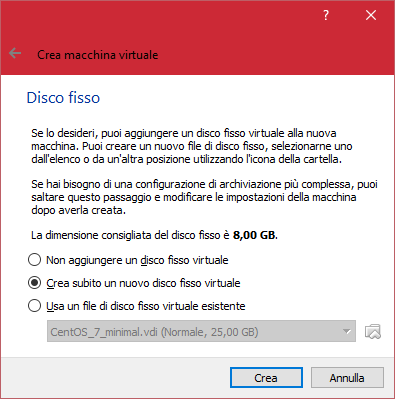The image size is (395, 399).
Task: Go back using the left arrow icon
Action: click(x=15, y=53)
